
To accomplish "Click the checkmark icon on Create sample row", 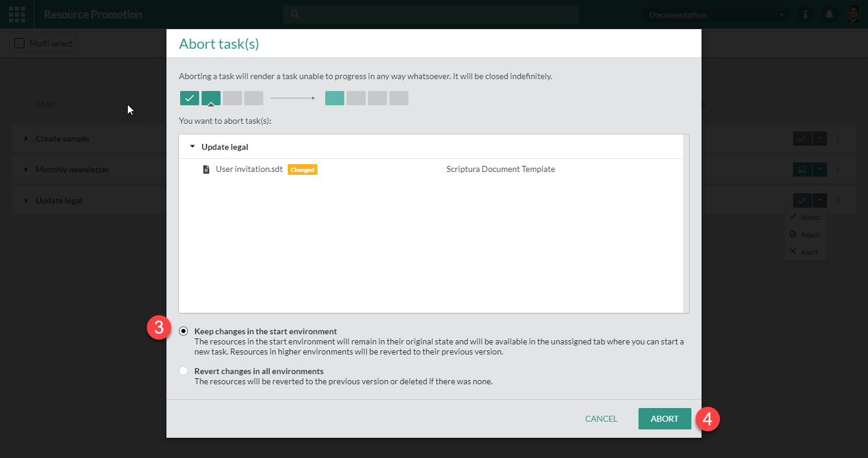I will 802,138.
